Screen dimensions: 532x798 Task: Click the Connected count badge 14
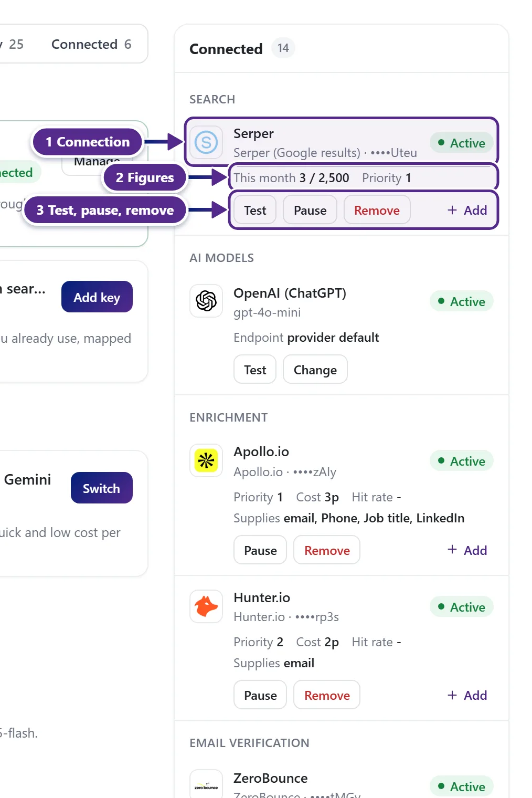click(x=283, y=48)
